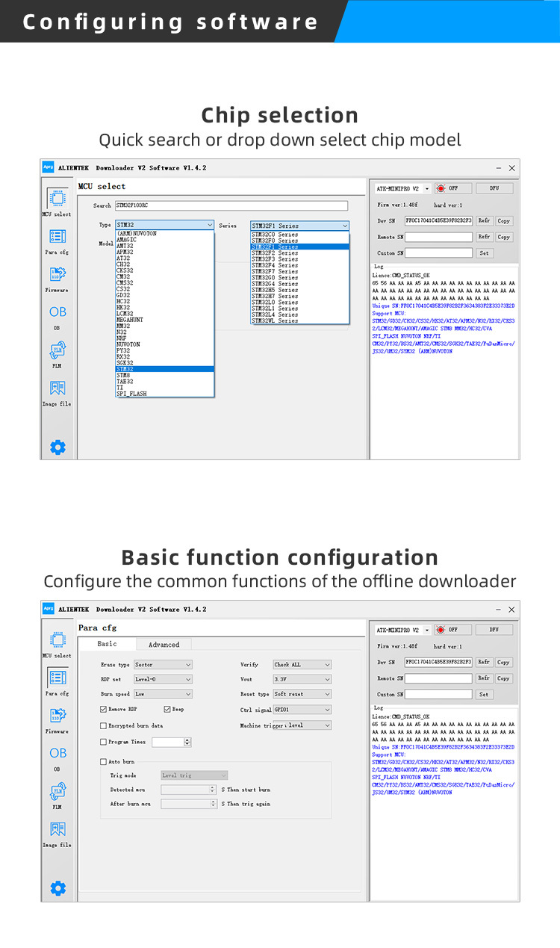Open the Reset type dropdown
This screenshot has height=948, width=560.
pyautogui.click(x=302, y=694)
